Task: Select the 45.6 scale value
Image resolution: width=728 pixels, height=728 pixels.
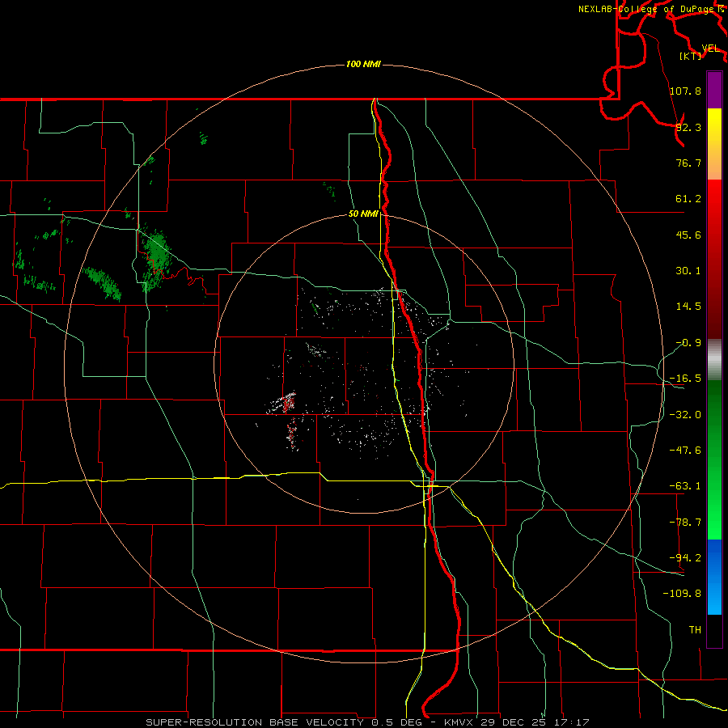Action: (x=688, y=235)
